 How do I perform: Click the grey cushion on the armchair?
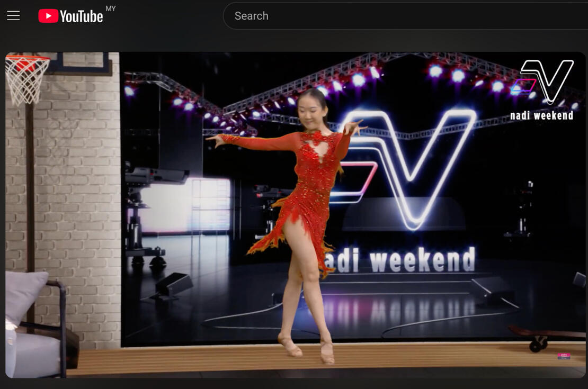(25, 296)
